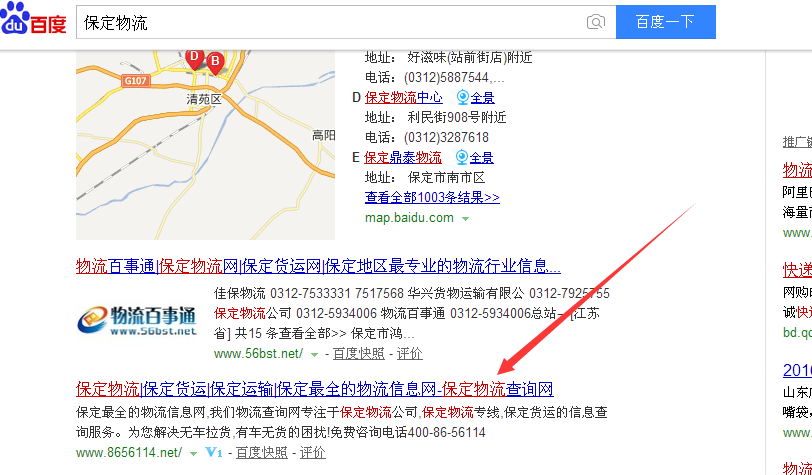This screenshot has height=475, width=812.
Task: Click the Baidu logo
Action: (x=34, y=20)
